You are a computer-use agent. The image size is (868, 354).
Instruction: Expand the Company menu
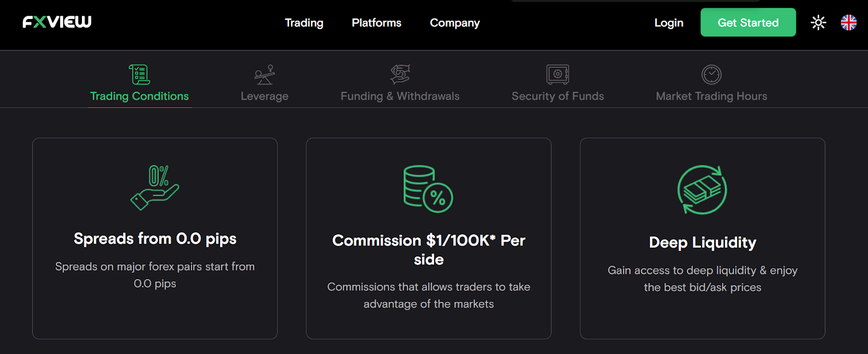455,23
